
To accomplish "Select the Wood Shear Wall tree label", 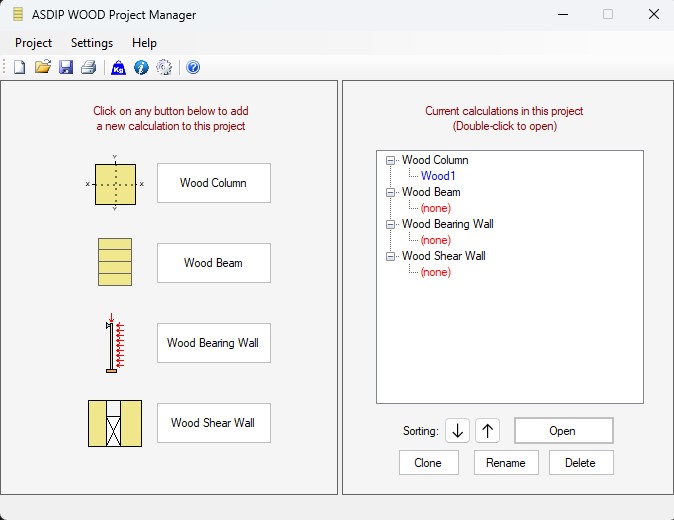I will click(x=444, y=256).
